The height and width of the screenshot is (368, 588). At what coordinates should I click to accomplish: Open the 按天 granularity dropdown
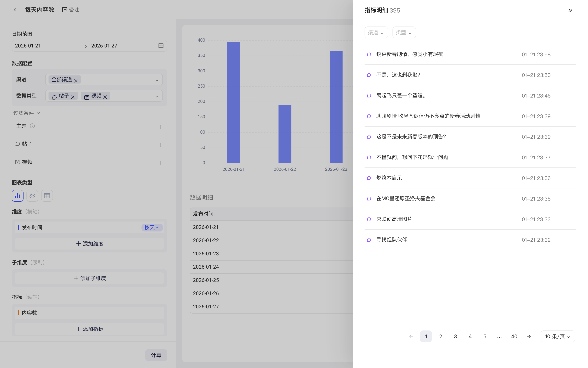(x=152, y=227)
